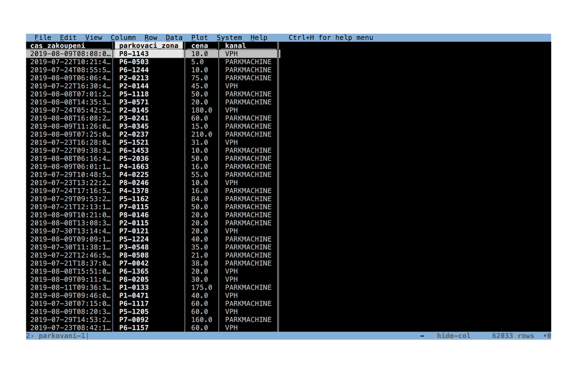Screen dimensions: 588x376
Task: Select cell P5-1224
Action: point(134,239)
